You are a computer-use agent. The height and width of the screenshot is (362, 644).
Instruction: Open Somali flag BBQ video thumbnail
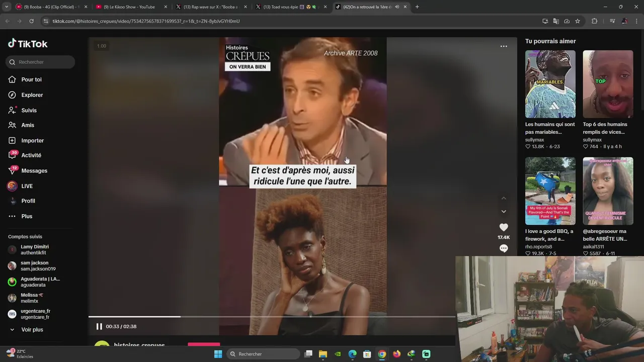tap(550, 191)
